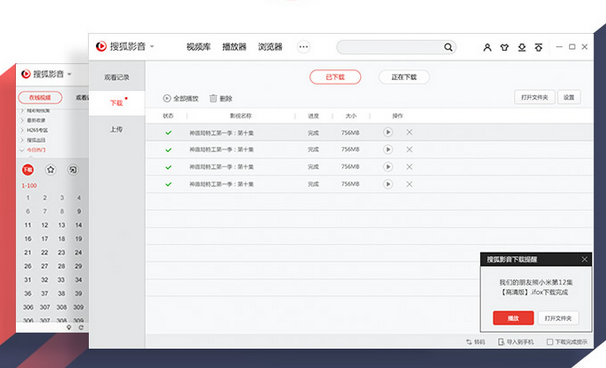
Task: Collapse 今日热门 in back window tree
Action: [22, 150]
